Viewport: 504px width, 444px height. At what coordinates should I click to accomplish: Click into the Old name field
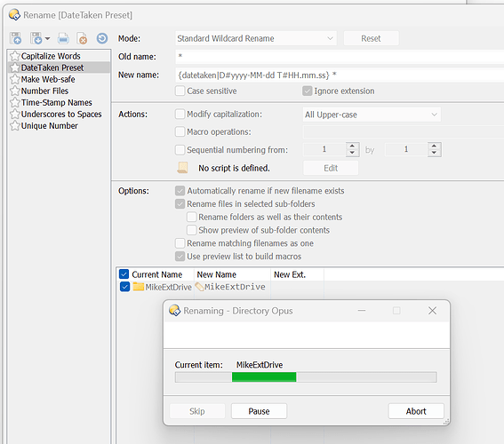coord(340,57)
